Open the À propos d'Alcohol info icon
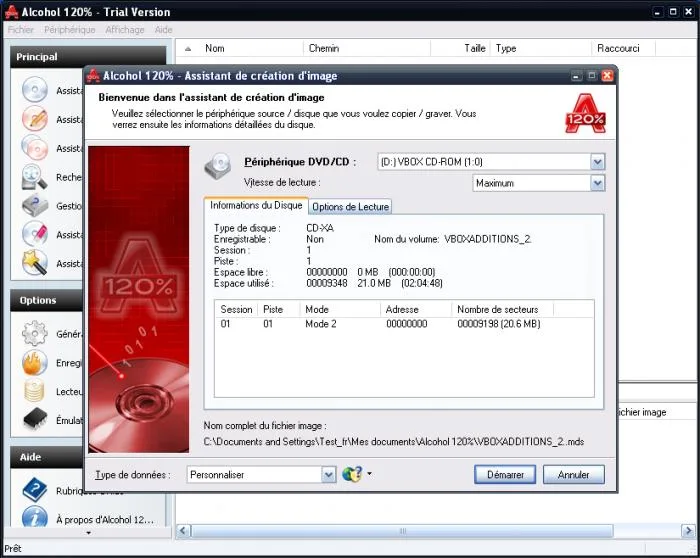Viewport: 700px width, 558px height. [x=35, y=518]
